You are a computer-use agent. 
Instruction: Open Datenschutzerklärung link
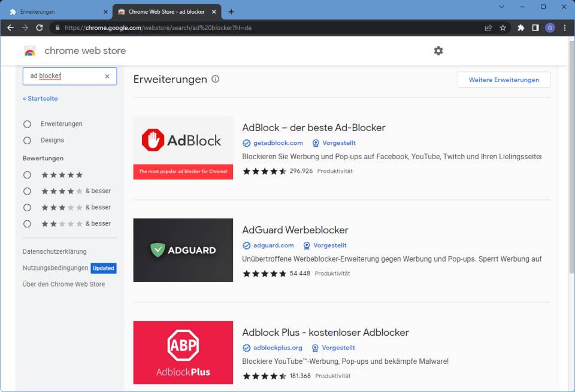[55, 252]
